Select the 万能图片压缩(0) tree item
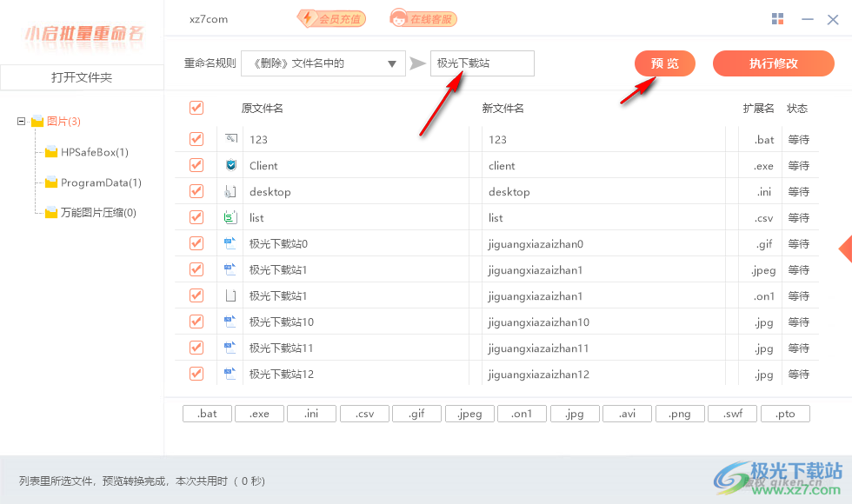Screen dimensions: 852x504 (98, 213)
